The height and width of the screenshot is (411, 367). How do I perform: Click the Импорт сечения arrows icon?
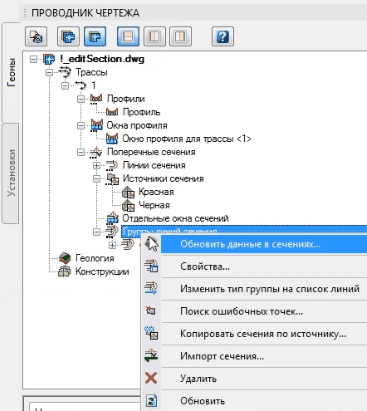pyautogui.click(x=151, y=356)
